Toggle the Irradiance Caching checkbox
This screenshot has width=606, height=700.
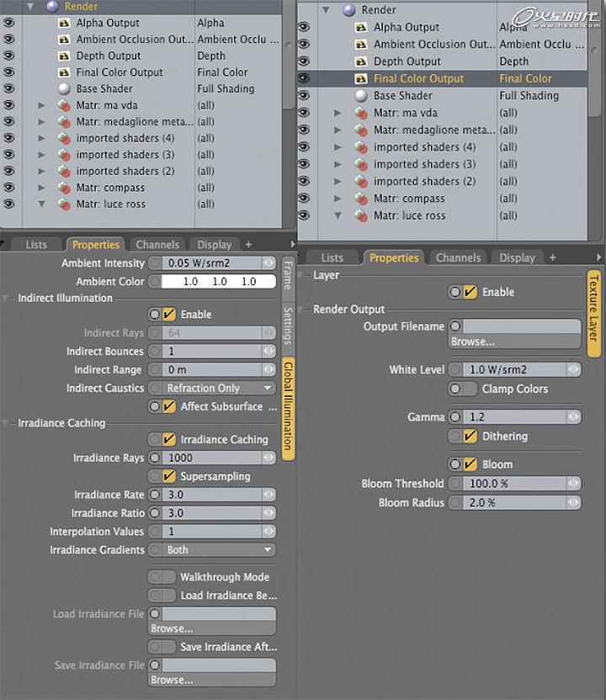point(169,440)
